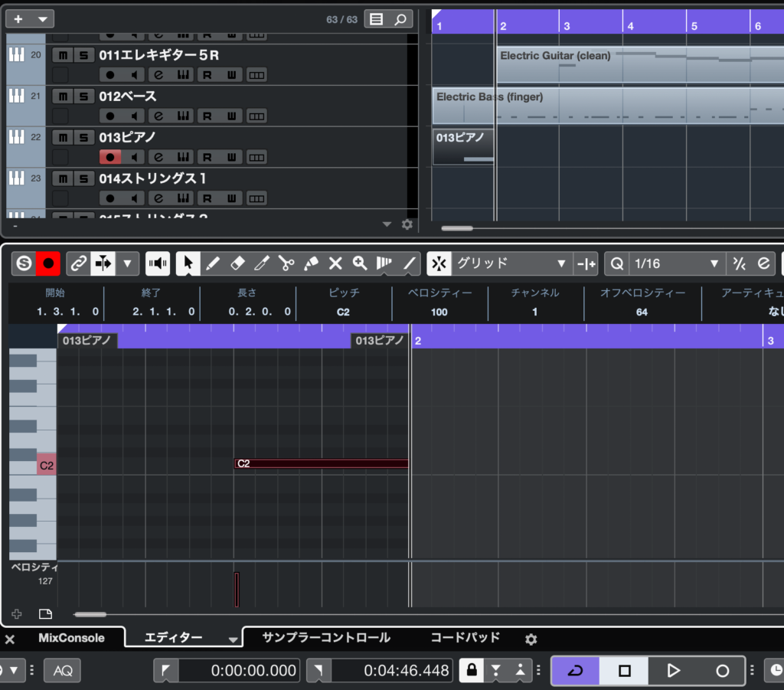Toggle Solo Editor button
This screenshot has height=690, width=784.
(x=24, y=263)
